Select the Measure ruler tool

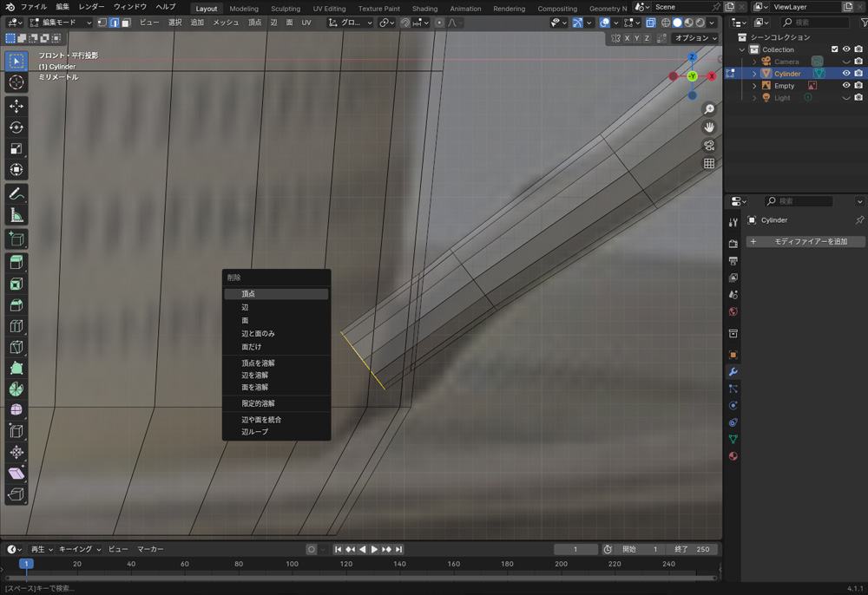click(16, 215)
